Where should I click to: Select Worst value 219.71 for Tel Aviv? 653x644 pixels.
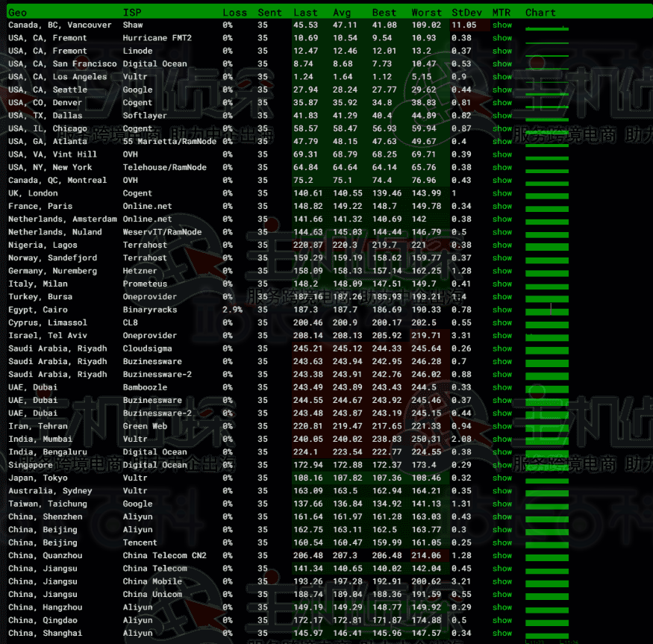(x=426, y=335)
